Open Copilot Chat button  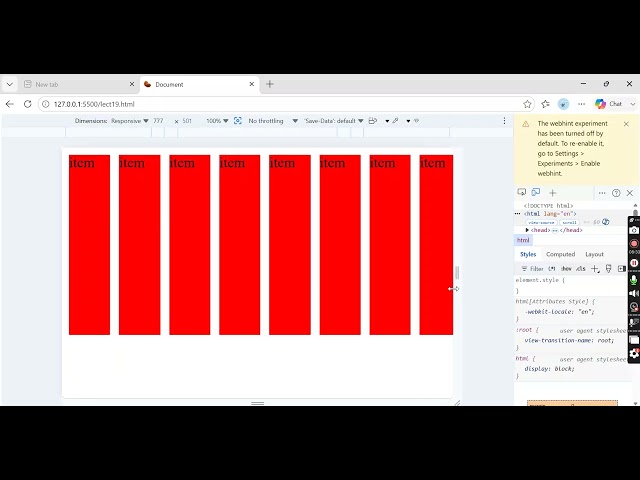(608, 104)
